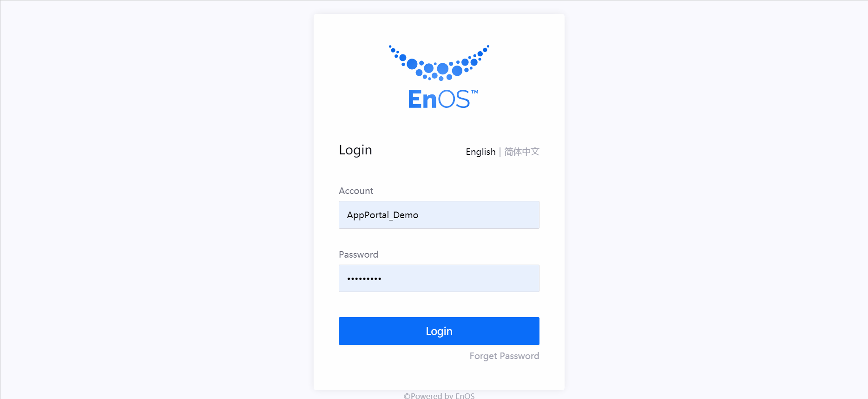
Task: Click the masked password dots
Action: coord(364,279)
